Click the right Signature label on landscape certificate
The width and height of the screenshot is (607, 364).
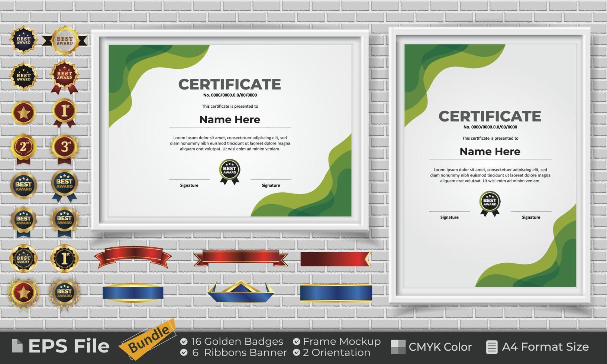271,185
